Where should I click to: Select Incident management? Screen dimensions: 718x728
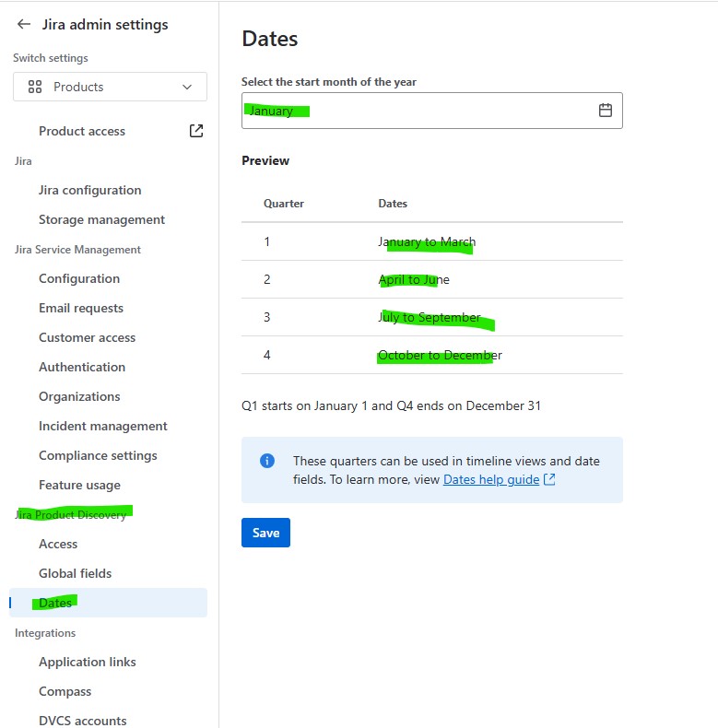tap(103, 427)
